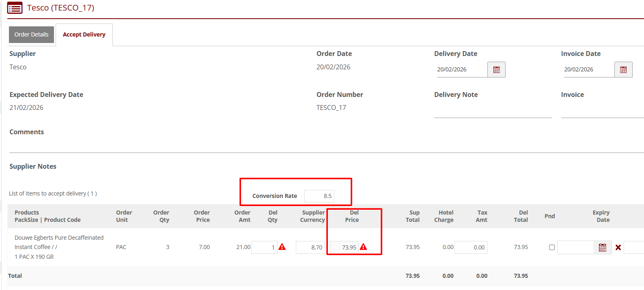Tick the Pnd checkbox for coffee item
This screenshot has height=290, width=644.
click(552, 247)
